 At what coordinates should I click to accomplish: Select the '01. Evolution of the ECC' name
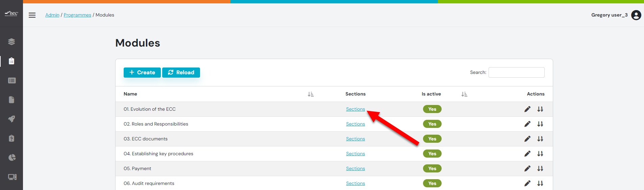pyautogui.click(x=150, y=109)
